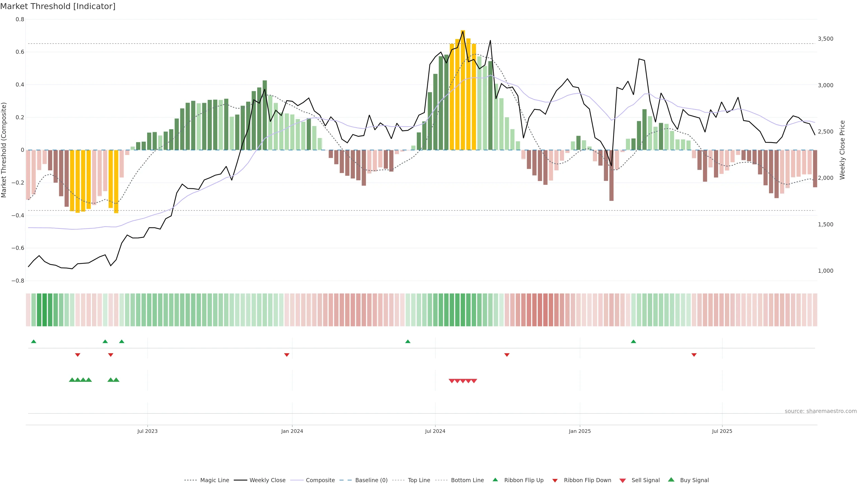Click the Market Threshold [Indicator] chart title
868x488 pixels.
[x=58, y=6]
